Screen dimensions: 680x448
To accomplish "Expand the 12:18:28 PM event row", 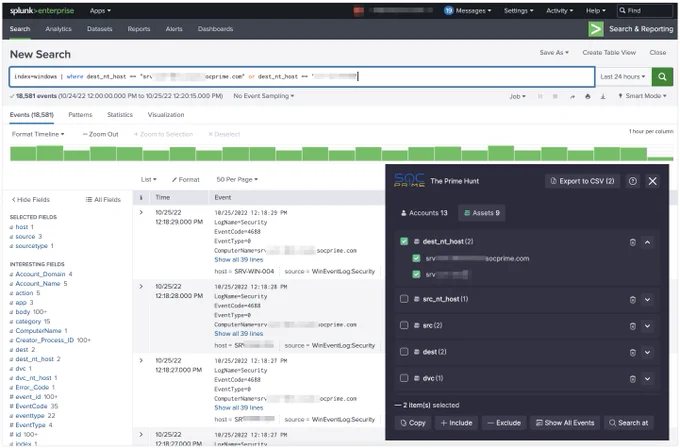I will tap(141, 287).
